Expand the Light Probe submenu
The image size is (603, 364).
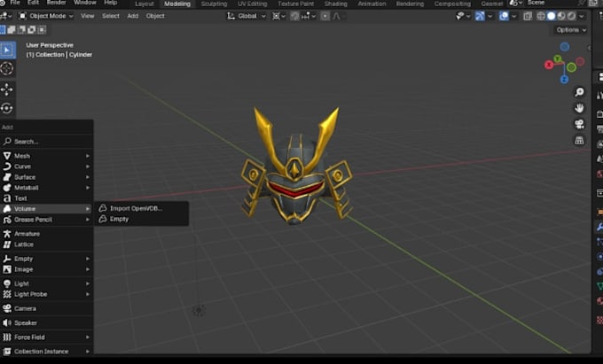(46, 294)
